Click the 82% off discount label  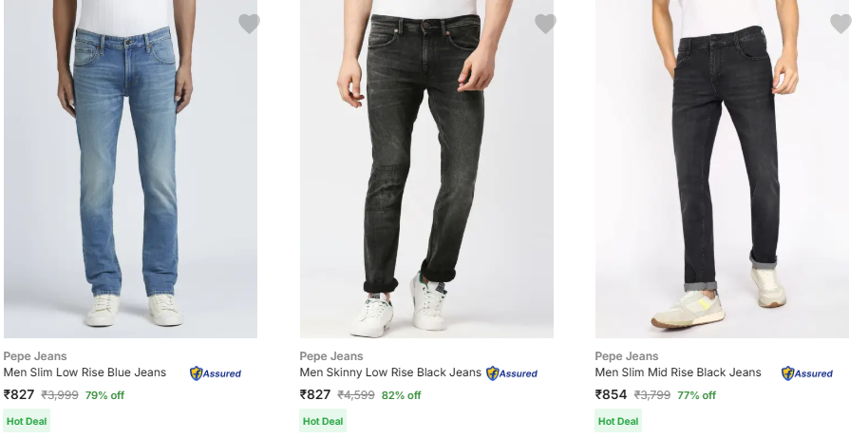401,395
